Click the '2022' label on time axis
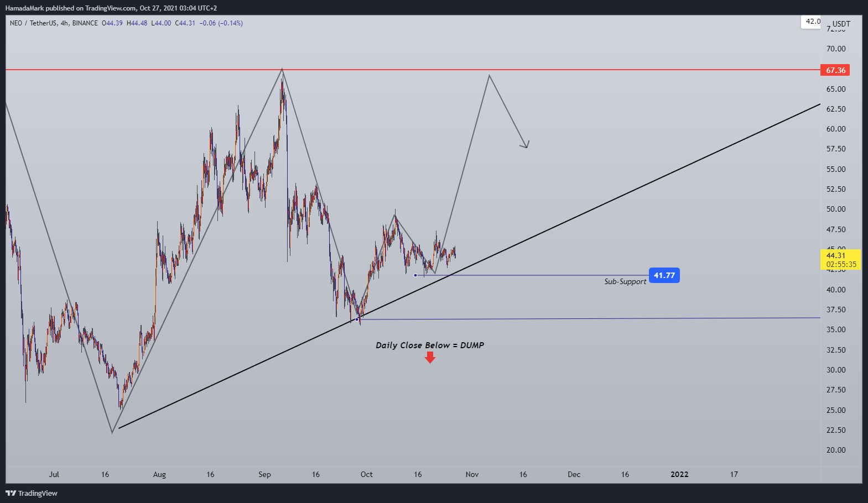Image resolution: width=868 pixels, height=503 pixels. click(x=679, y=474)
